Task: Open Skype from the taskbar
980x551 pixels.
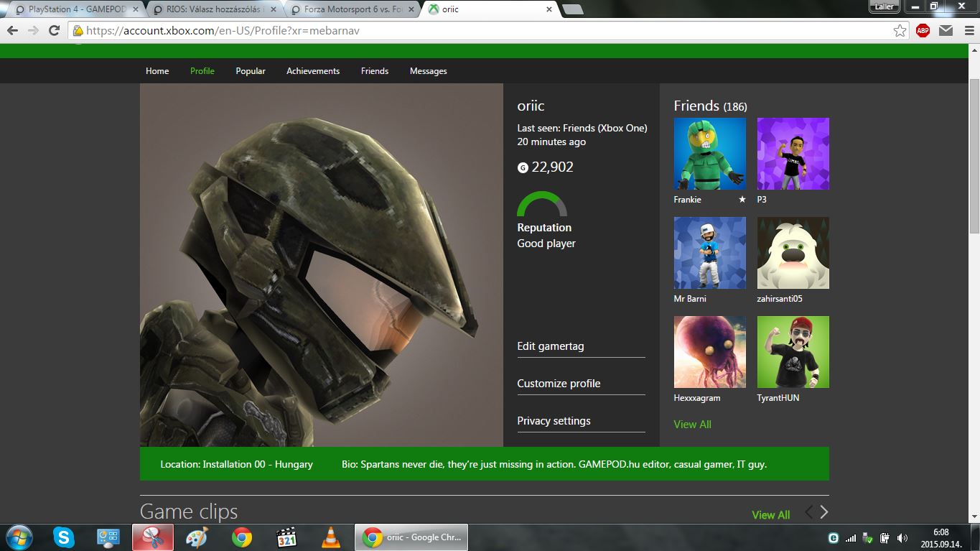Action: (64, 537)
